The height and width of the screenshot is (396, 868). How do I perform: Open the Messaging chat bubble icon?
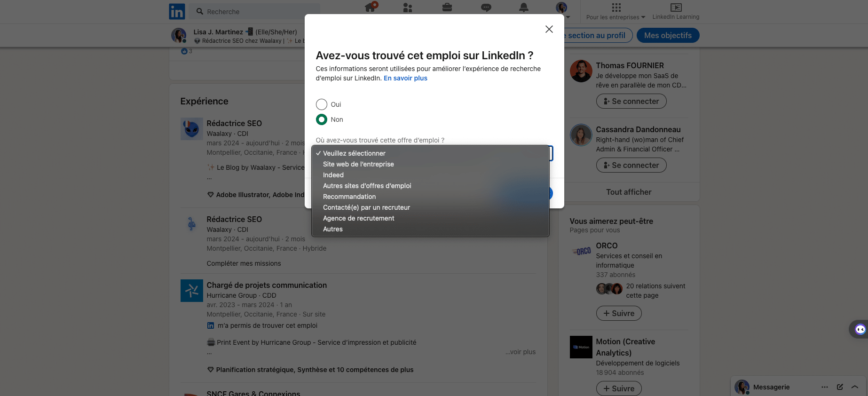tap(486, 8)
